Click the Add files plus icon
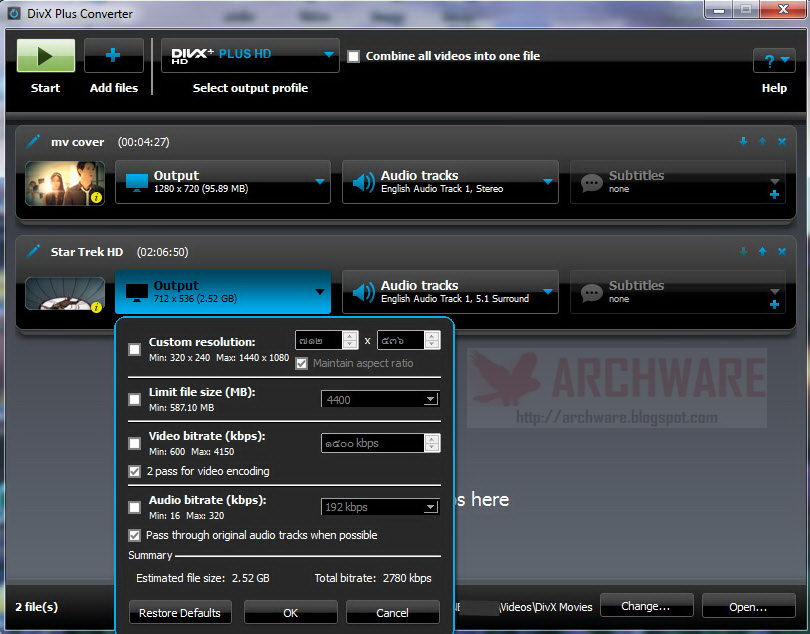Image resolution: width=810 pixels, height=634 pixels. (x=113, y=55)
